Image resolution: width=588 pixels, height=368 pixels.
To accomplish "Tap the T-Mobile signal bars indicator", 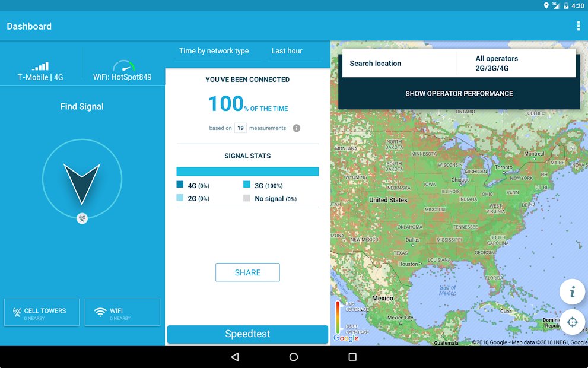I will coord(40,66).
